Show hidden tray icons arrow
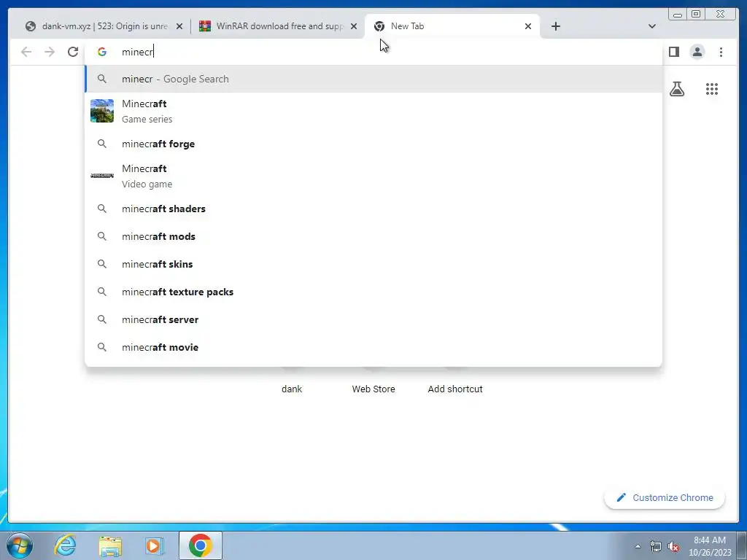Image resolution: width=747 pixels, height=560 pixels. click(x=638, y=546)
